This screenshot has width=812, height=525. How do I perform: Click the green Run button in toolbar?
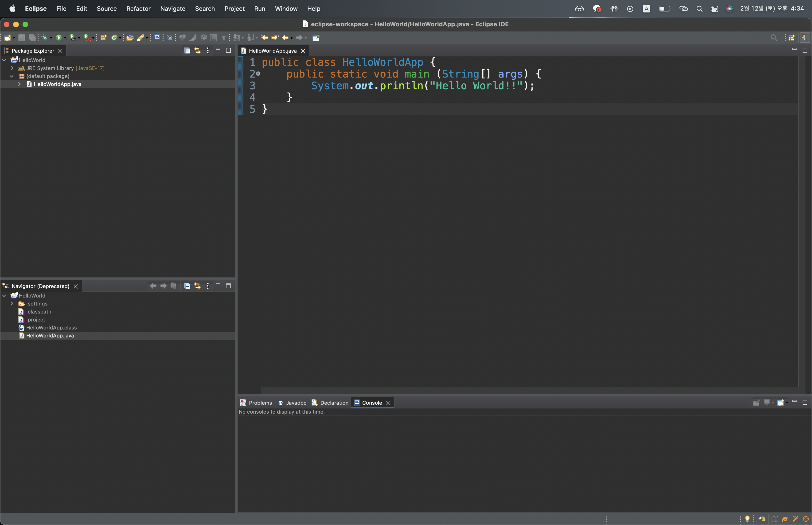pos(59,38)
